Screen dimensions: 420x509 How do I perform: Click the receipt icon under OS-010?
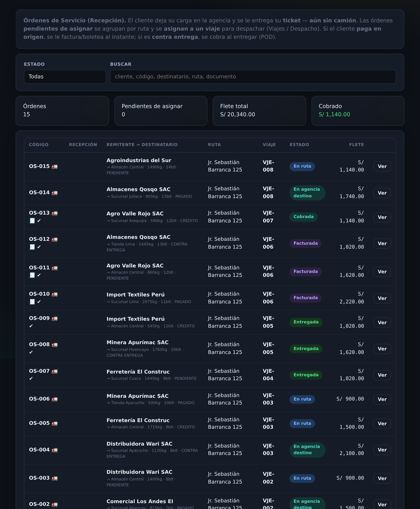click(x=32, y=301)
